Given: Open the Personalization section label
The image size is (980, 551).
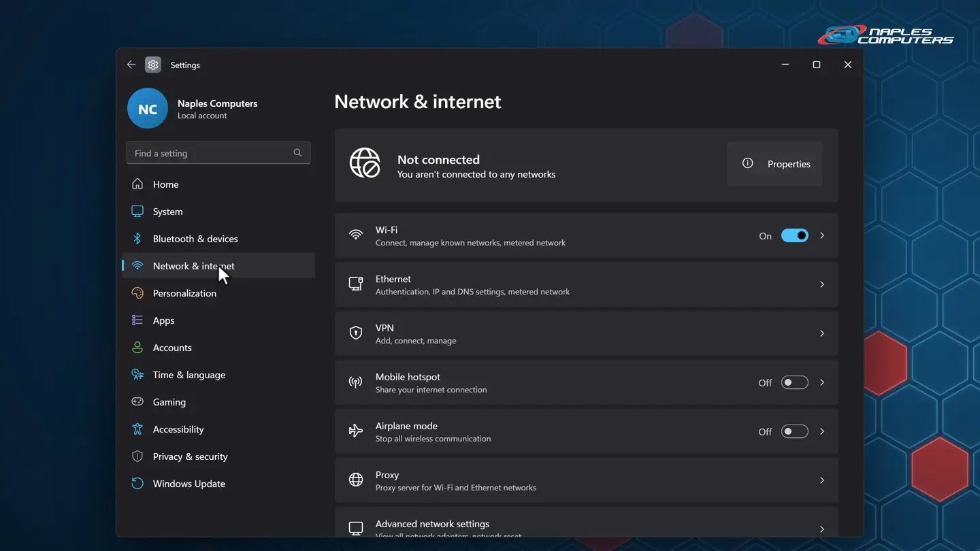Looking at the screenshot, I should [x=184, y=293].
